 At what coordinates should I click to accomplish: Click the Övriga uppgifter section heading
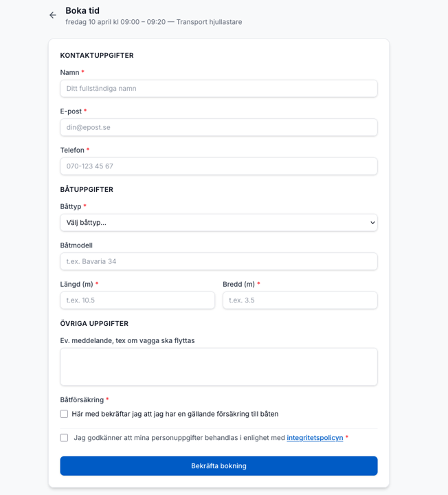(94, 324)
